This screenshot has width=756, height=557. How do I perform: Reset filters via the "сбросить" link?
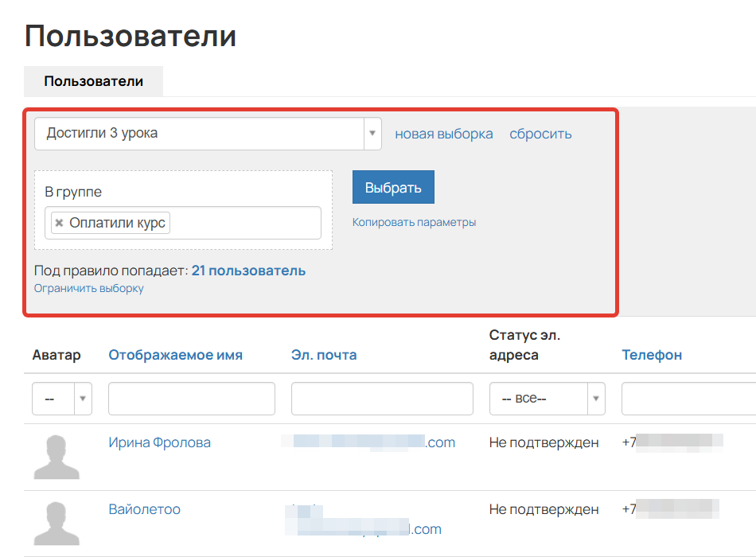(540, 134)
